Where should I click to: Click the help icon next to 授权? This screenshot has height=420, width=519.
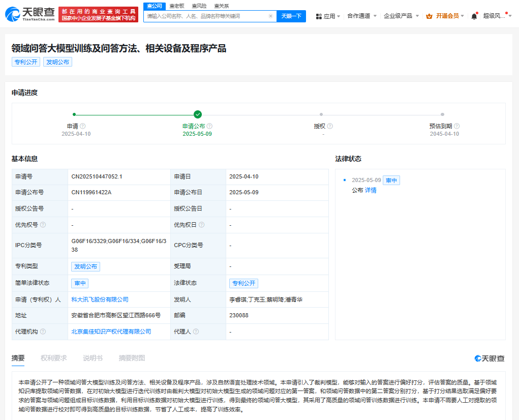[x=330, y=126]
